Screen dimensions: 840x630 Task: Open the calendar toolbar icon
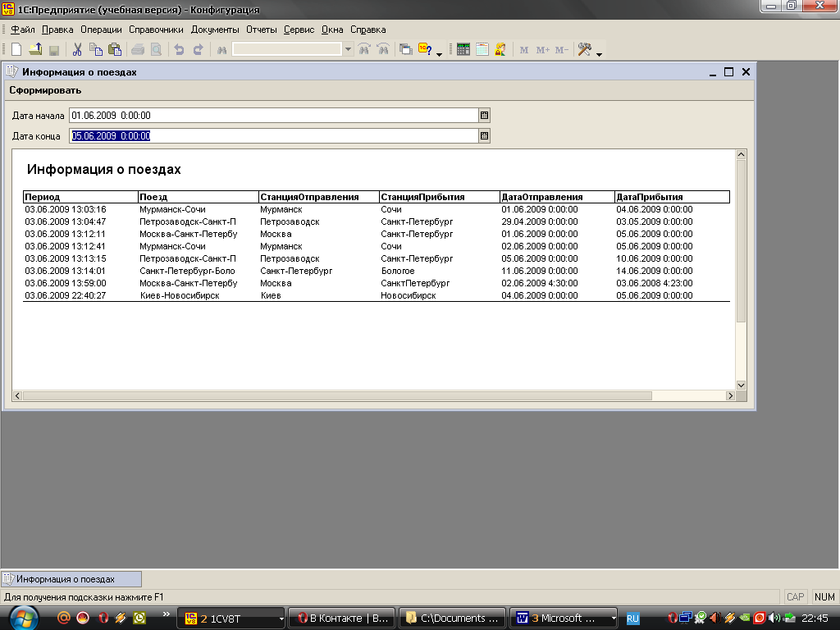point(482,50)
